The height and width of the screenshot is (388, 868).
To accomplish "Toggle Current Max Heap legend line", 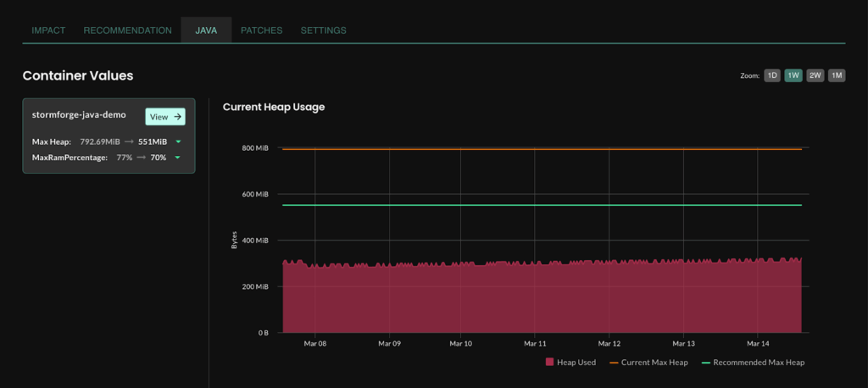I will [615, 363].
